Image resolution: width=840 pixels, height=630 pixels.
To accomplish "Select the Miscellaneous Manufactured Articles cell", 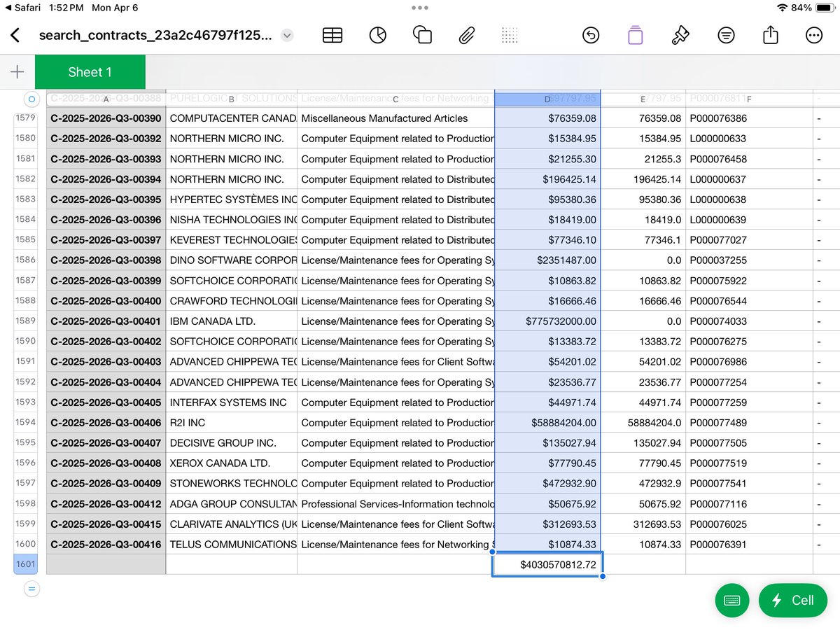I will [x=396, y=118].
